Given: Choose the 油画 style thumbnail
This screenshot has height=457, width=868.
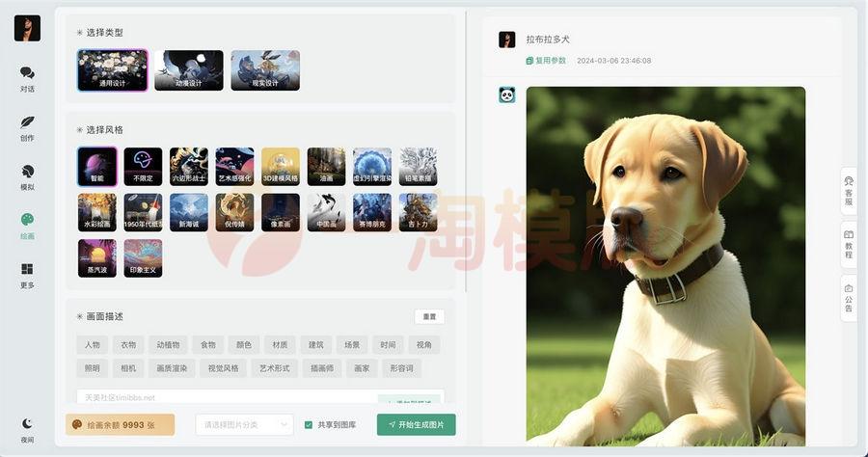Looking at the screenshot, I should 326,166.
